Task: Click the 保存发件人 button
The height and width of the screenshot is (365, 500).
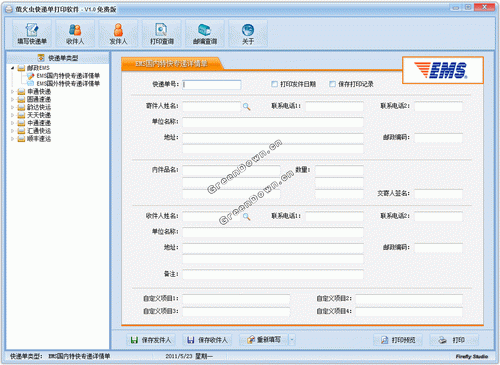Action: pyautogui.click(x=151, y=340)
